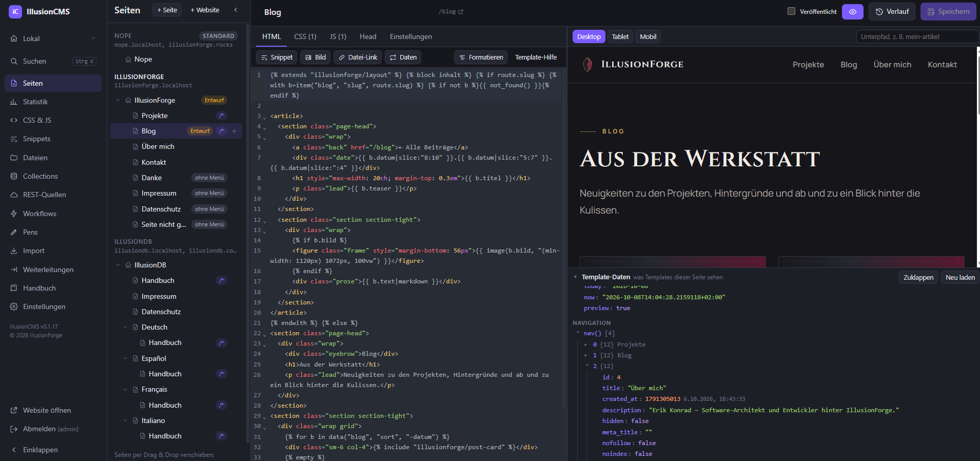Open the Verlauf history
The height and width of the screenshot is (461, 980).
coord(892,11)
